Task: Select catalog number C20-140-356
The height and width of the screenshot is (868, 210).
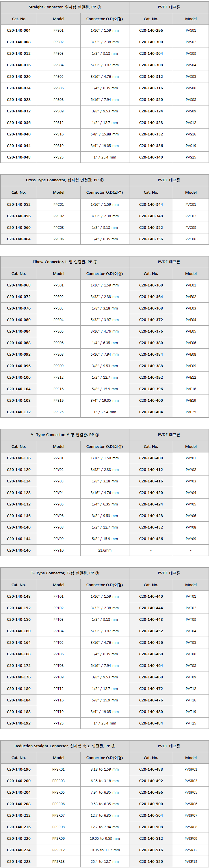Action: [x=151, y=239]
